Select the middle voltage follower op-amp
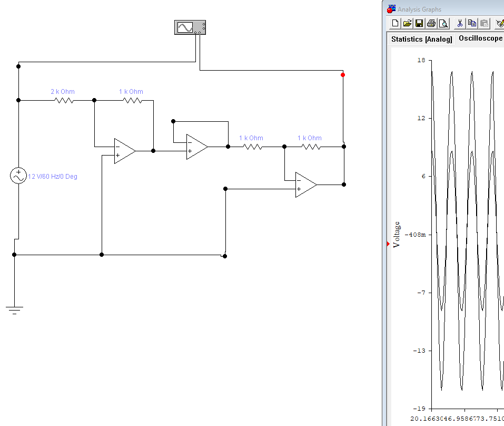Viewport: 504px width, 426px height. [x=196, y=147]
